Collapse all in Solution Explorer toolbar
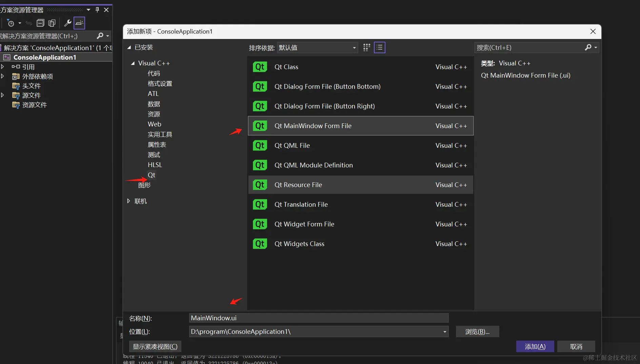The image size is (640, 364). point(40,23)
